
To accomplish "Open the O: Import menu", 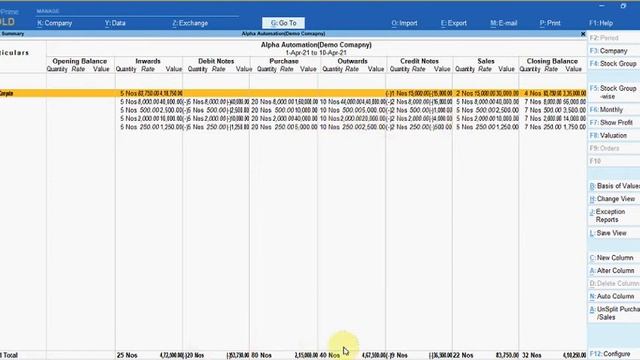I will (x=404, y=23).
